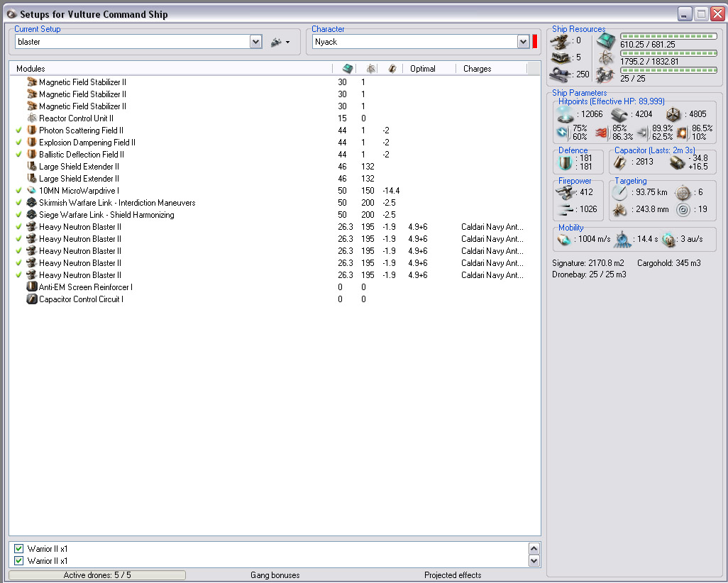Click the Capacitor Control Circuit I icon
The height and width of the screenshot is (583, 728).
(31, 299)
